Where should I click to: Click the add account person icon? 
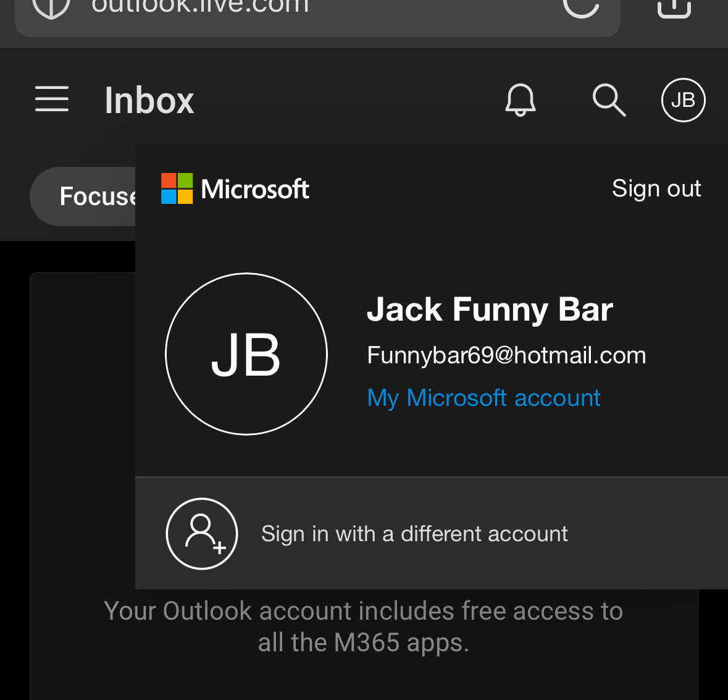pos(202,534)
